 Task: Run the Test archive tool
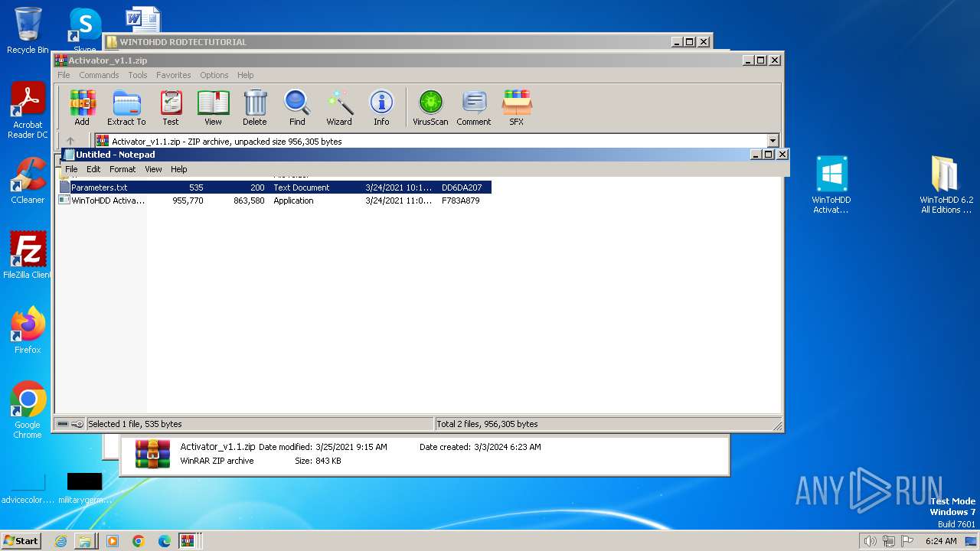[171, 108]
